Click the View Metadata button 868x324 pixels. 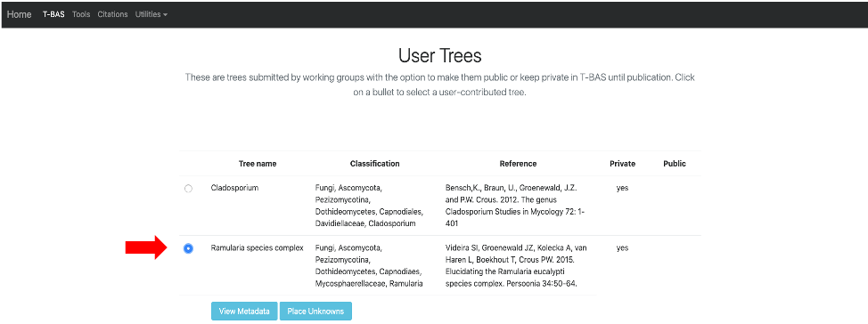(244, 312)
